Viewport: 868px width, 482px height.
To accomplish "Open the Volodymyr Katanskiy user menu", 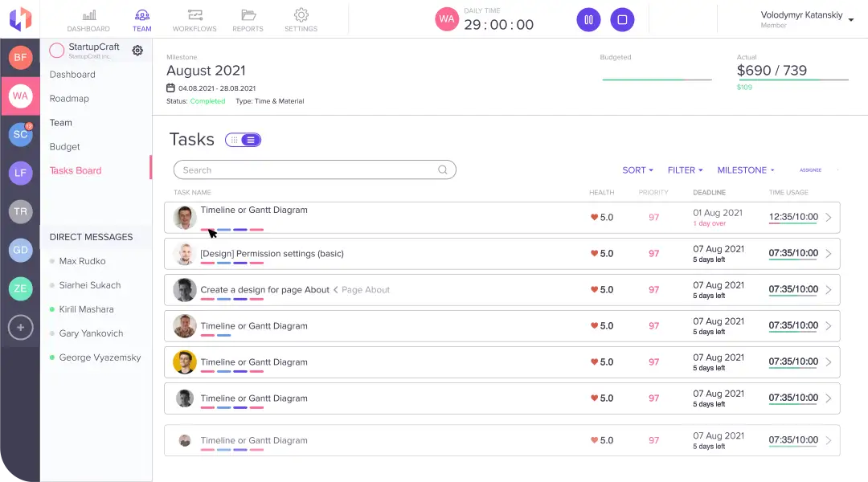I will click(x=807, y=18).
